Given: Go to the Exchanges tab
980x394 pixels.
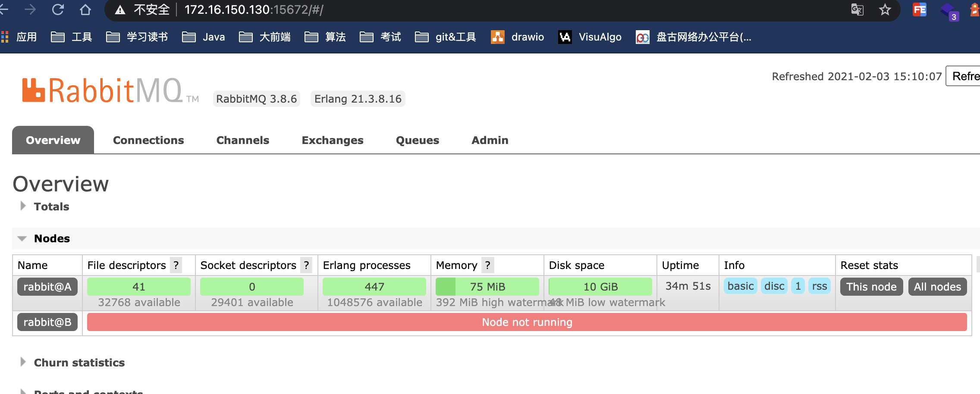Looking at the screenshot, I should [x=333, y=140].
